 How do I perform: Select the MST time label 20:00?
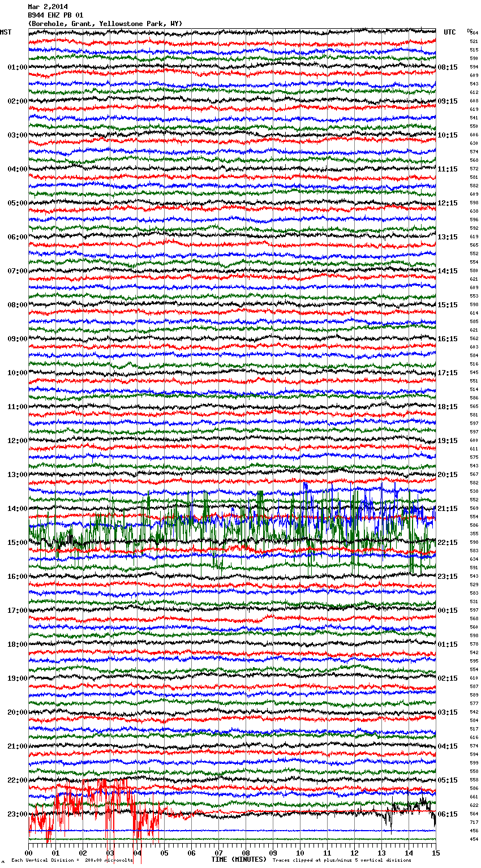point(18,712)
